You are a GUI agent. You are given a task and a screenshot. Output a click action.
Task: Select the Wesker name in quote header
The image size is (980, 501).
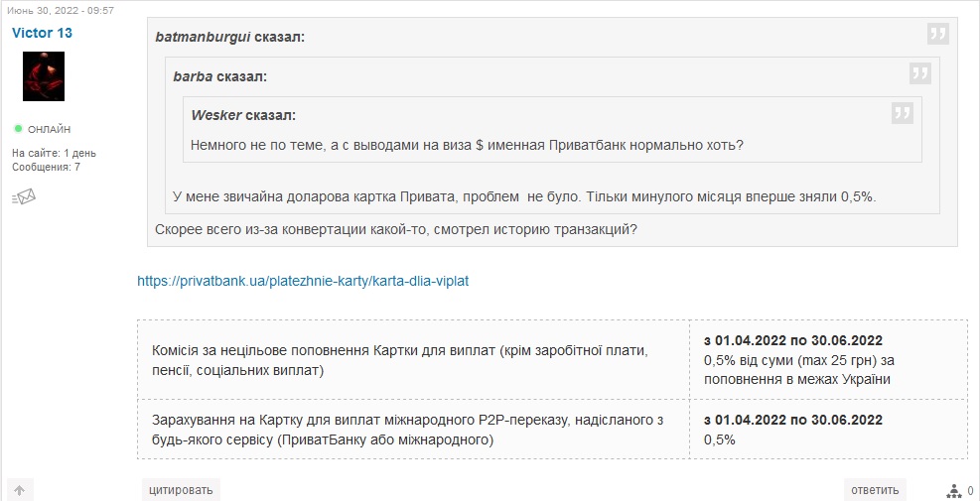click(x=215, y=115)
